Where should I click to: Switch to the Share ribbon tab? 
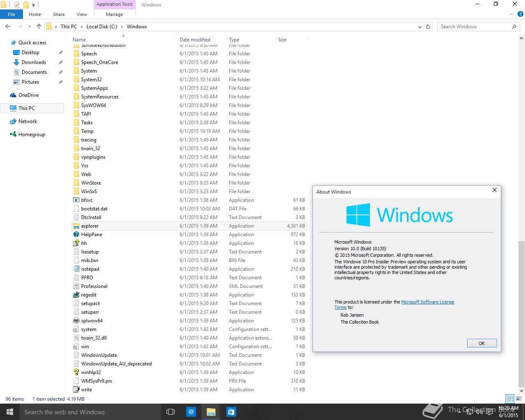point(59,14)
